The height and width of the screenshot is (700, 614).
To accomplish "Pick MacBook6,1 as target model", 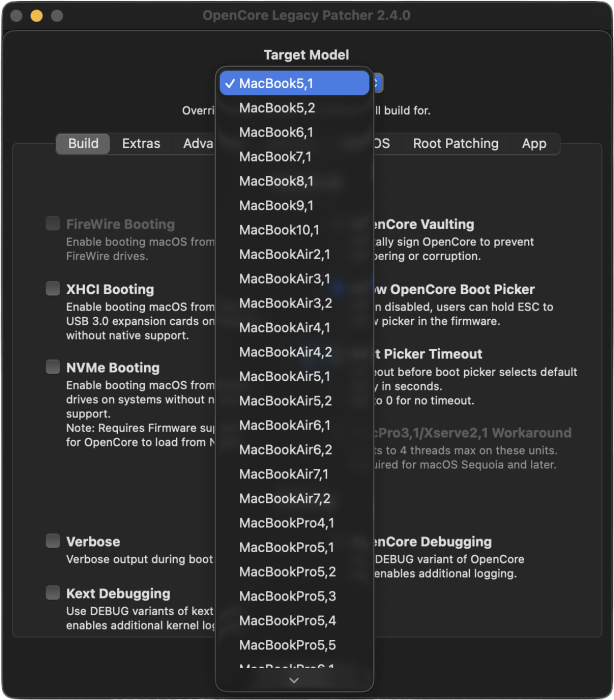I will tap(294, 133).
